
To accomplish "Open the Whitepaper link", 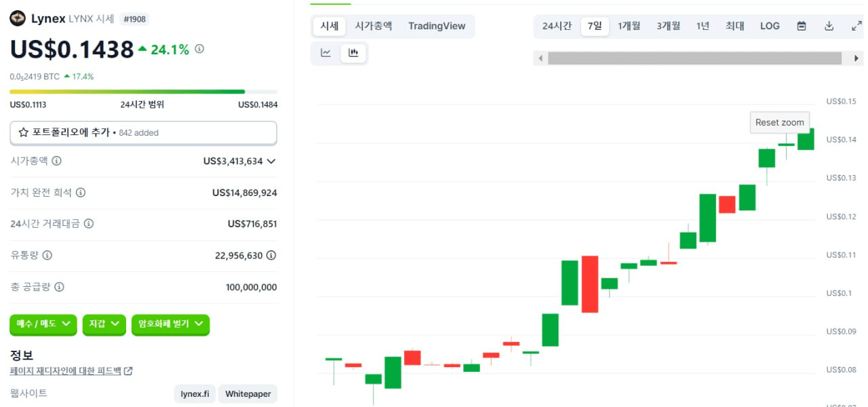I will coord(248,393).
